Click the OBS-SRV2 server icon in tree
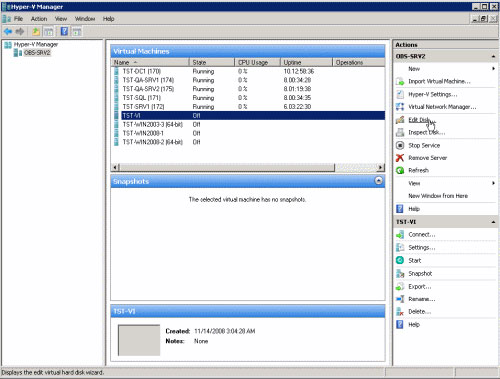The width and height of the screenshot is (500, 379). [18, 53]
